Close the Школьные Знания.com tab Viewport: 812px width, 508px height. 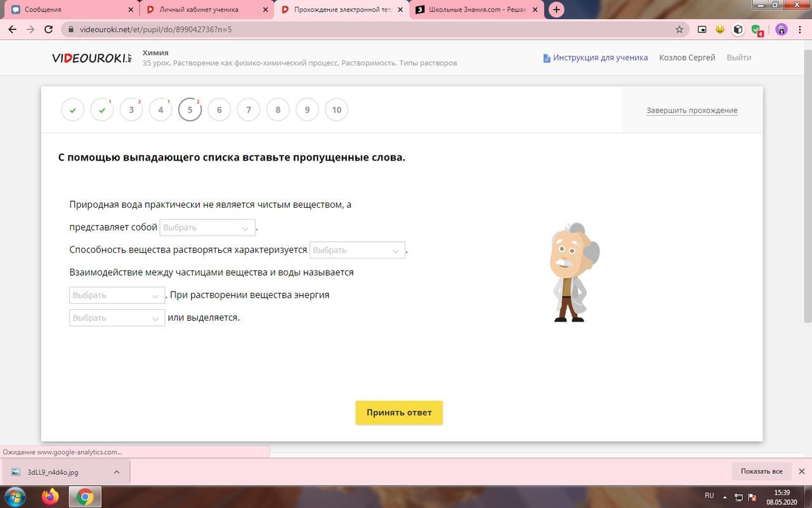(535, 10)
